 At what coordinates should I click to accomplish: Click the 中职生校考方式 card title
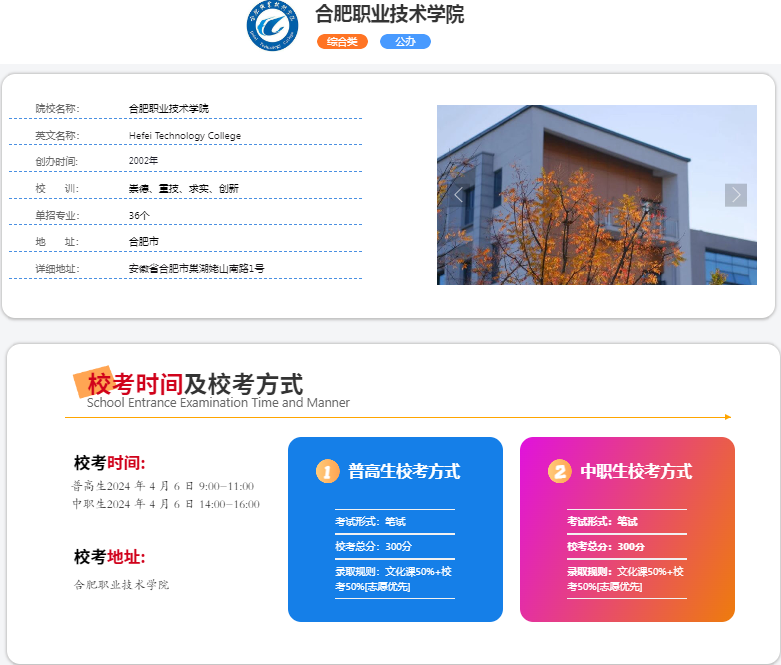pyautogui.click(x=636, y=471)
